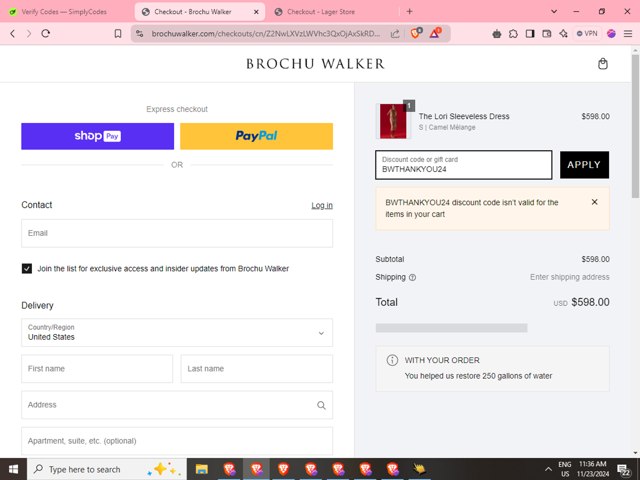Open the shopping bag cart icon

click(x=603, y=64)
